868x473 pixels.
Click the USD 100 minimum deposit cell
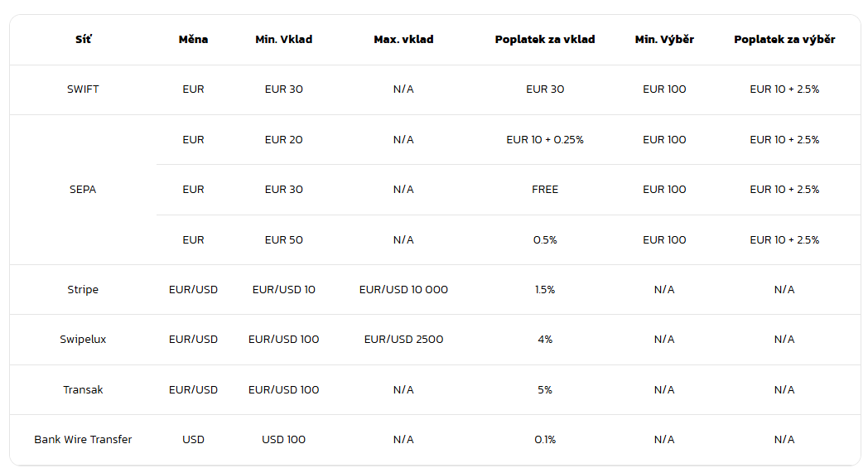284,440
